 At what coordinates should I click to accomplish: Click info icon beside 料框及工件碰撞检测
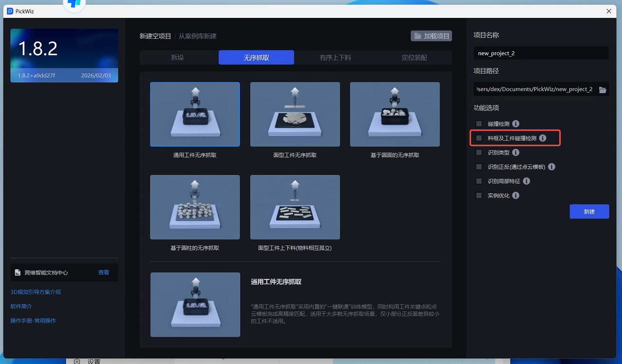[543, 138]
